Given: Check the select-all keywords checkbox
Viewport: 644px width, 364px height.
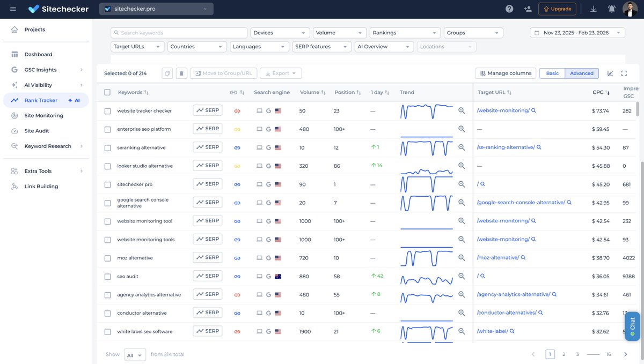Looking at the screenshot, I should pos(106,92).
